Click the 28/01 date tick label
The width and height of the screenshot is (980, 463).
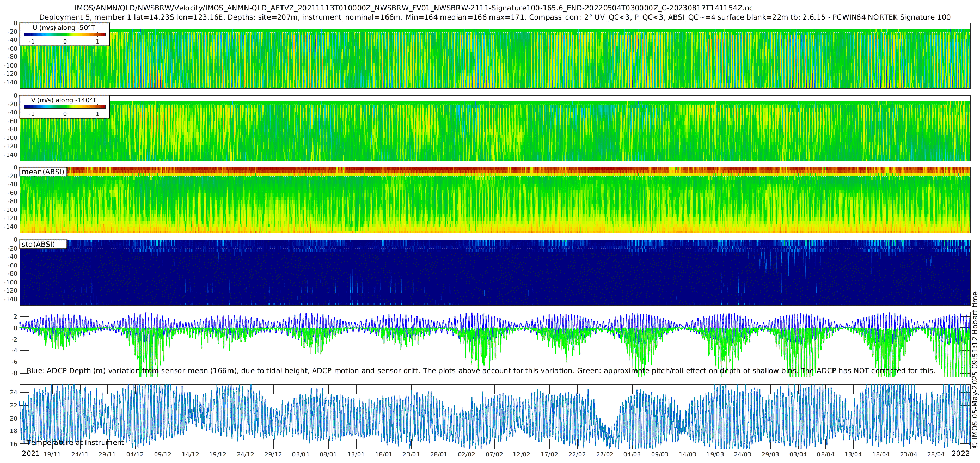click(x=439, y=454)
